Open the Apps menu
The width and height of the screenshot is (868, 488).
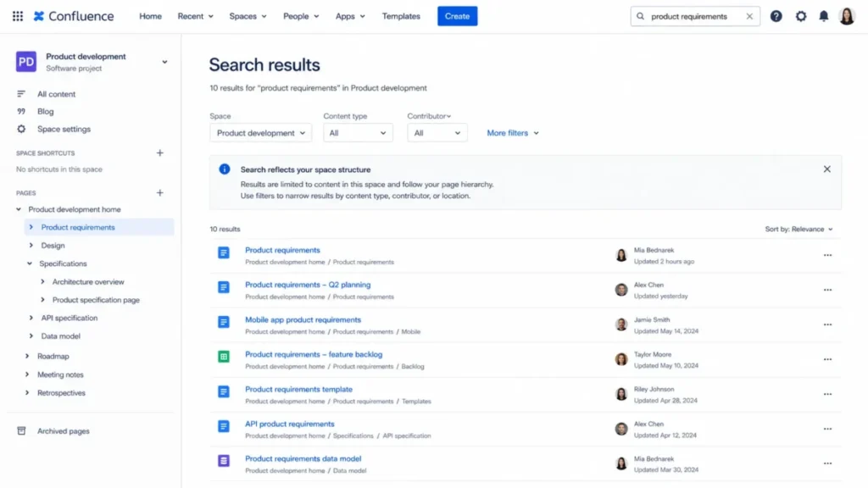[x=350, y=16]
